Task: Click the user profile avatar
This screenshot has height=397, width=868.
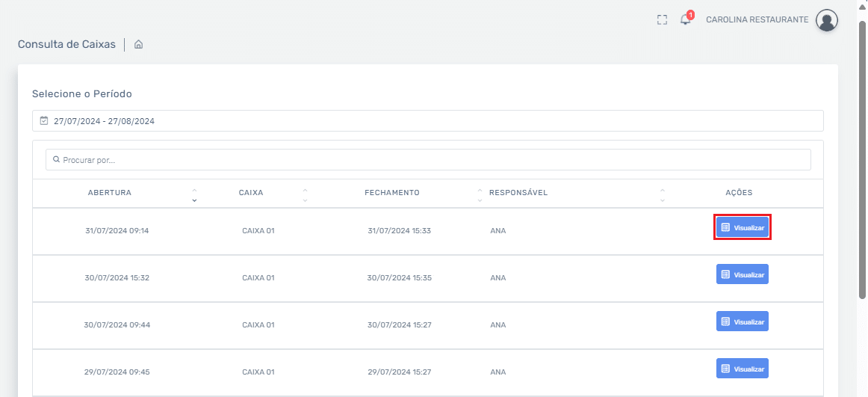Action: click(826, 20)
